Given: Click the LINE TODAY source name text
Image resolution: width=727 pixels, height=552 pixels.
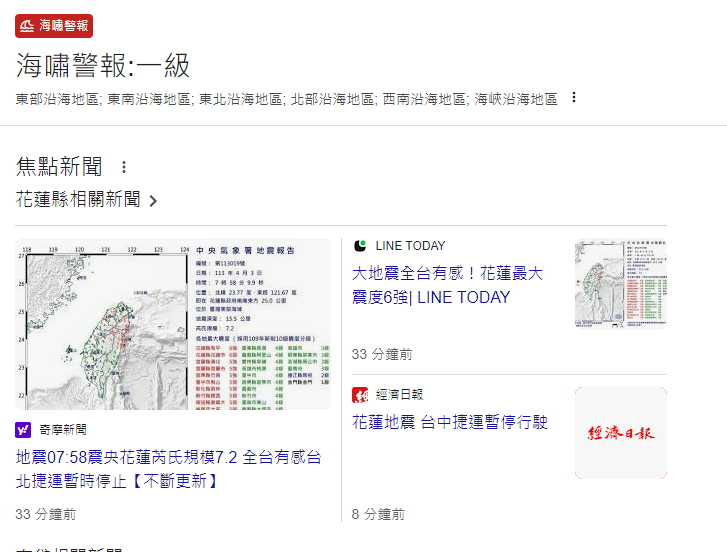Looking at the screenshot, I should (x=410, y=246).
